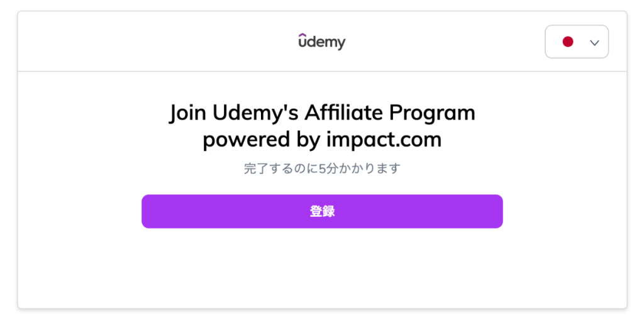
Task: Click the words "Affiliate Program" in the title
Action: [390, 113]
